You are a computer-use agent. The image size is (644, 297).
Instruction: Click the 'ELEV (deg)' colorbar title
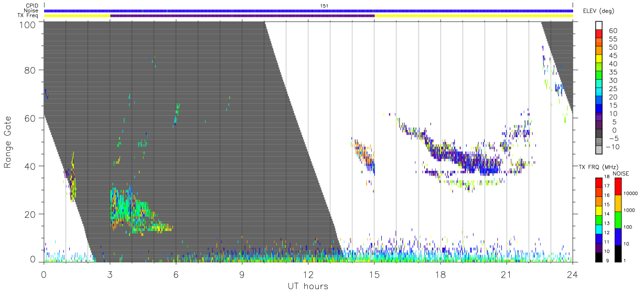coord(599,10)
